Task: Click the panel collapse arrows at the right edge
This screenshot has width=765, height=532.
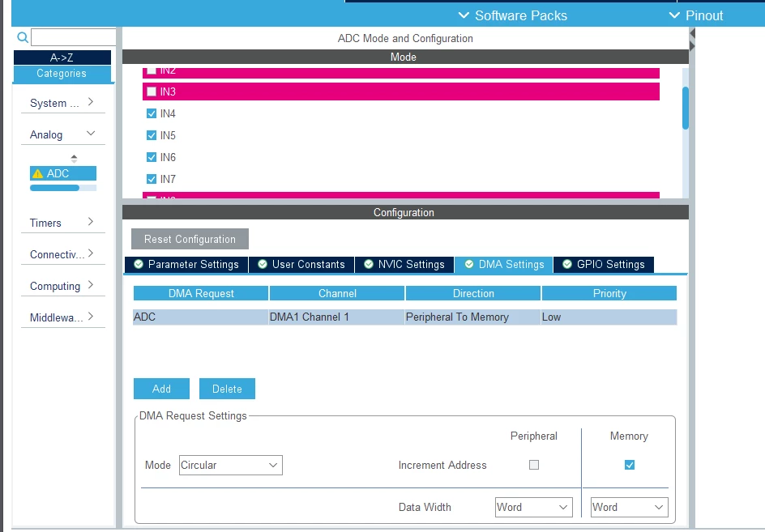Action: (692, 40)
